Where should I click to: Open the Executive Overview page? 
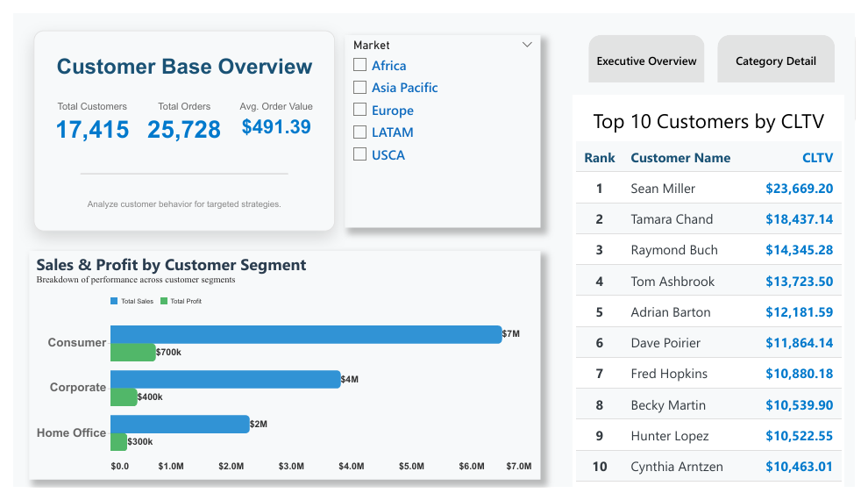click(646, 61)
